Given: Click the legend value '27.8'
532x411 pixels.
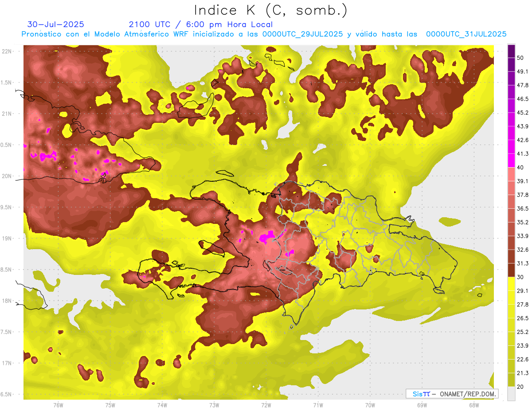Looking at the screenshot, I should click(x=523, y=304).
